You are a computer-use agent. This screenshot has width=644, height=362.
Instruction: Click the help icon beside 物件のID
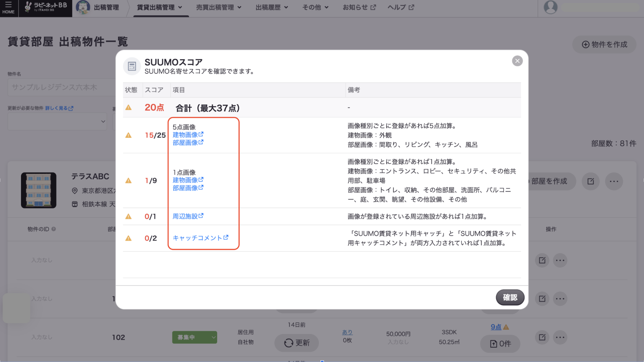[53, 229]
